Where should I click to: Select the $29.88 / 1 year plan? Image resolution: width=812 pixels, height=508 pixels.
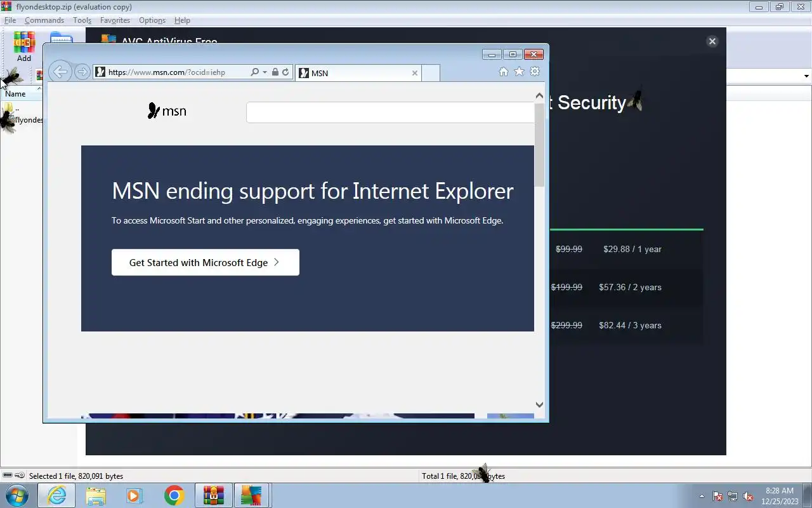pos(632,249)
